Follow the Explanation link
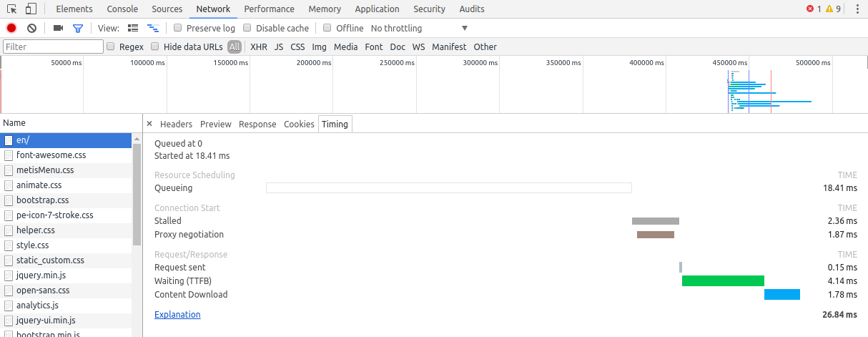Image resolution: width=868 pixels, height=337 pixels. pos(177,314)
